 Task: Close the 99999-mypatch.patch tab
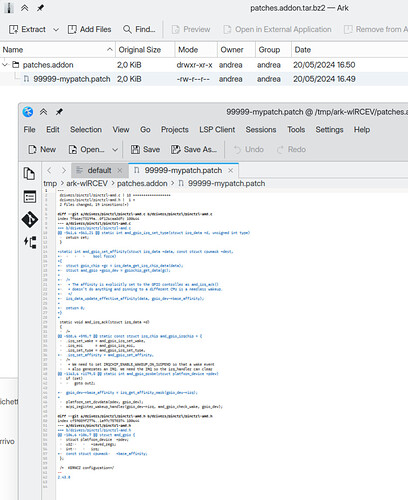tap(231, 170)
